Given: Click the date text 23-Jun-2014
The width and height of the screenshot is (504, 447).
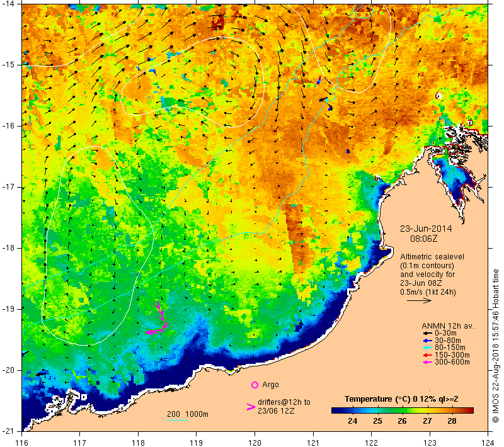Looking at the screenshot, I should click(x=426, y=229).
